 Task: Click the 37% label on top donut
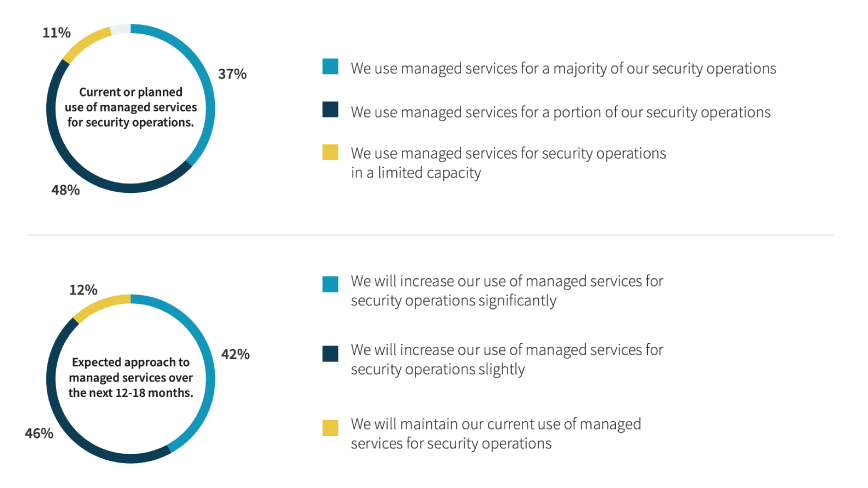[x=232, y=74]
